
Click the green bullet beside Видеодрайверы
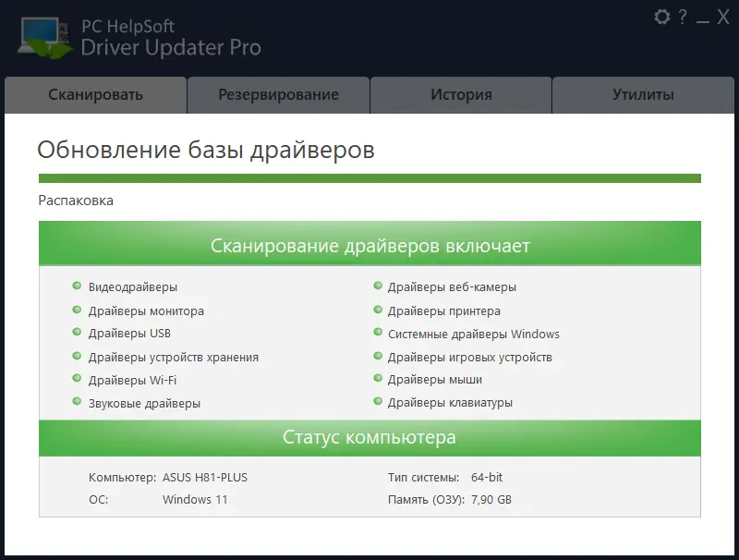click(79, 287)
